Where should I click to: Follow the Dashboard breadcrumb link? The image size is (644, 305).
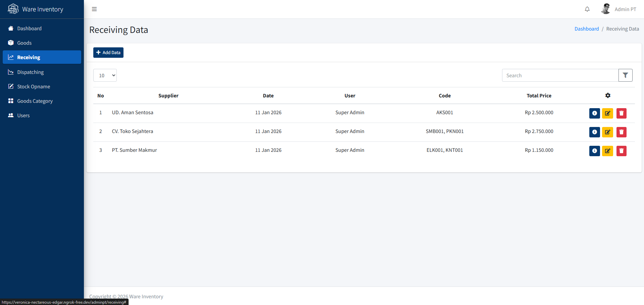[x=586, y=29]
